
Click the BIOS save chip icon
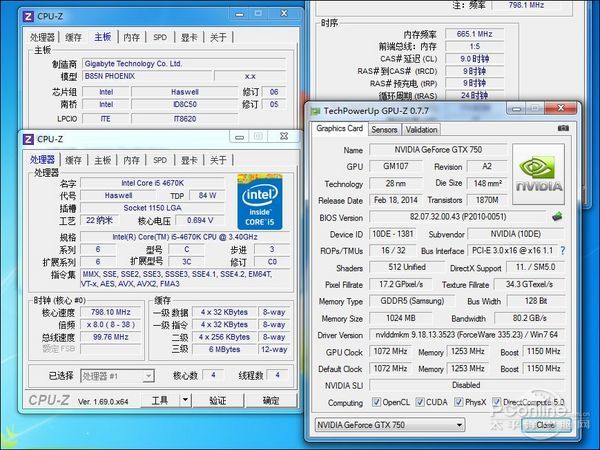click(x=557, y=216)
